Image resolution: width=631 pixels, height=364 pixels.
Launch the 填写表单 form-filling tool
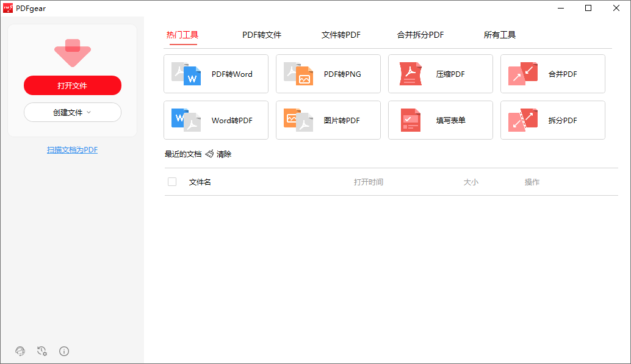[440, 120]
